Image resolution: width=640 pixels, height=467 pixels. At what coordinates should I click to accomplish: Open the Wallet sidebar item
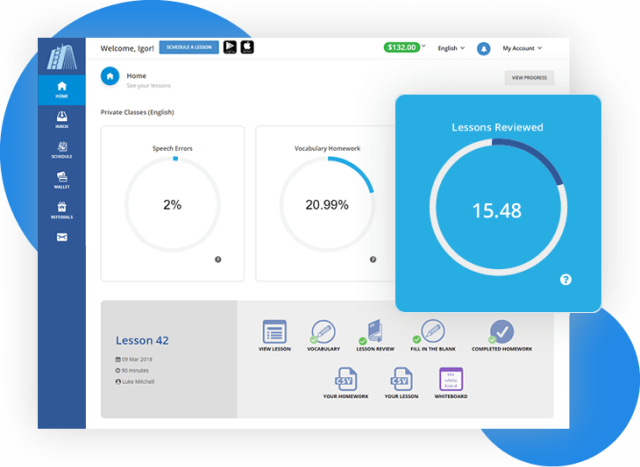[62, 180]
